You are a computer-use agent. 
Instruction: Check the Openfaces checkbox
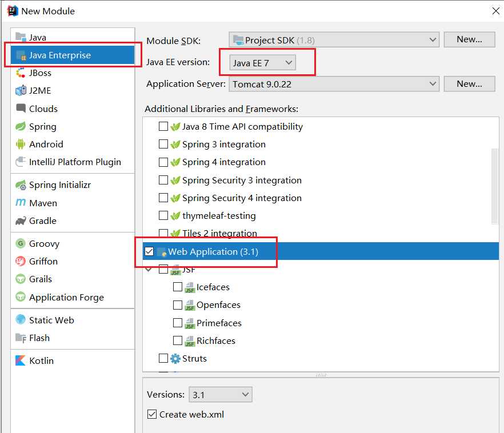pos(177,304)
